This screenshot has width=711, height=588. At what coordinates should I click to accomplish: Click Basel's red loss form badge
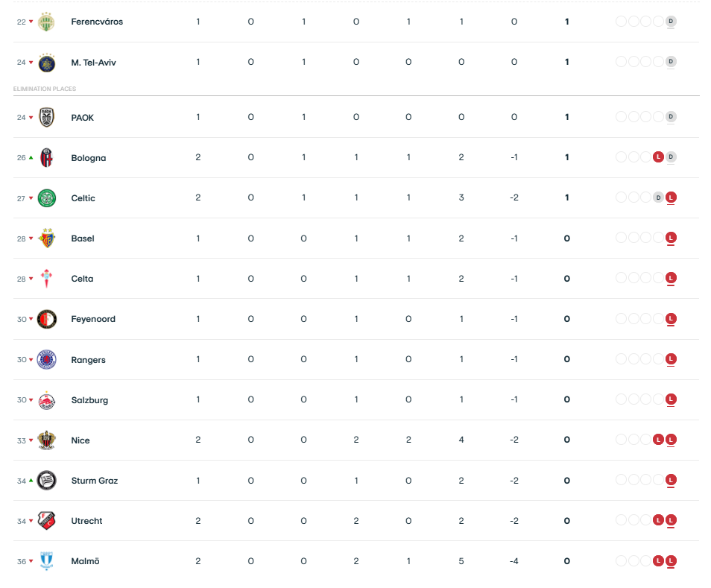coord(671,238)
